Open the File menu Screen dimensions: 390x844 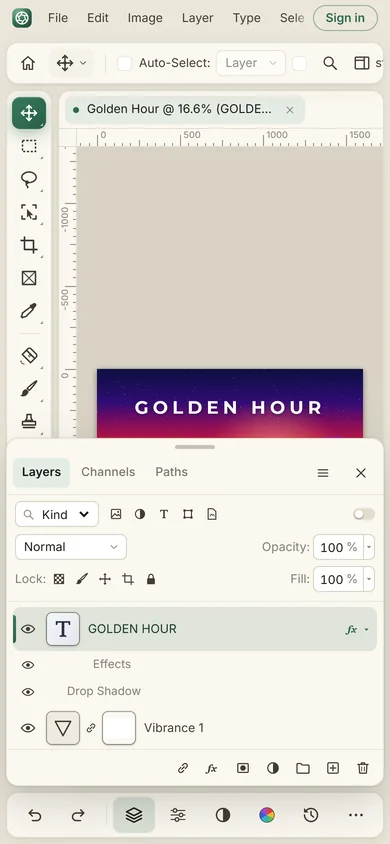tap(58, 18)
